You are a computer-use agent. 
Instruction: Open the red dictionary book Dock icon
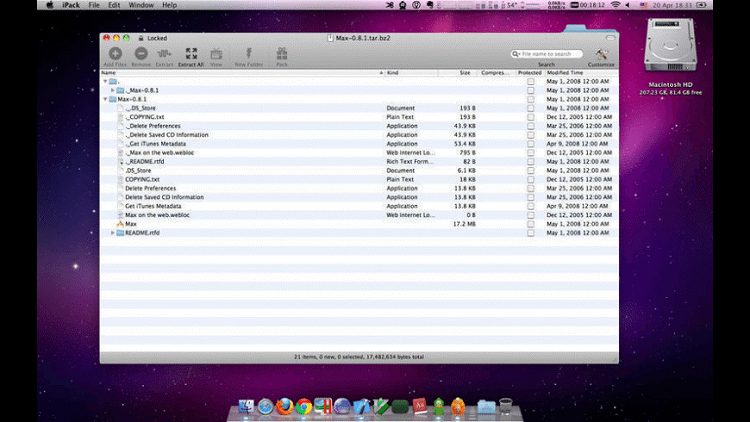coord(419,407)
